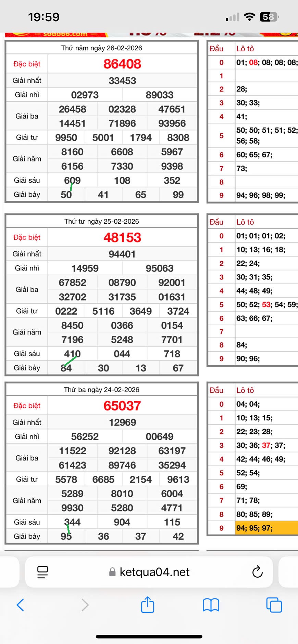Tap the iOS home indicator bar
298x644 pixels.
(x=149, y=636)
